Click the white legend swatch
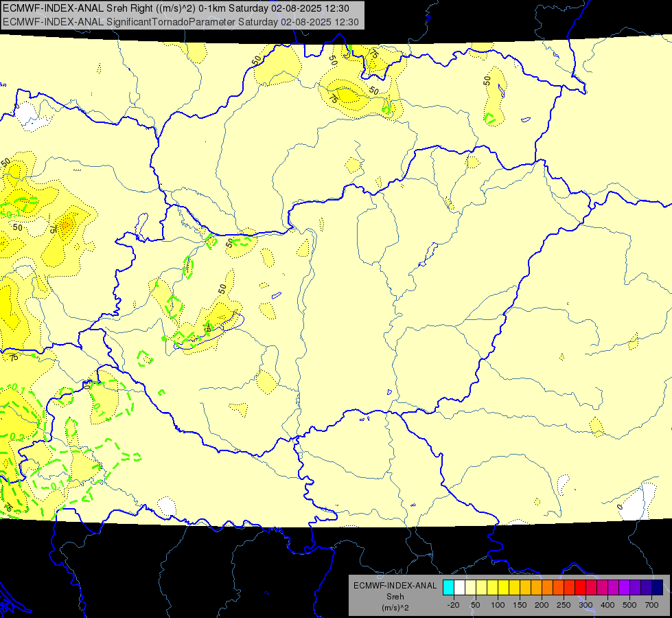The image size is (672, 618). [459, 587]
